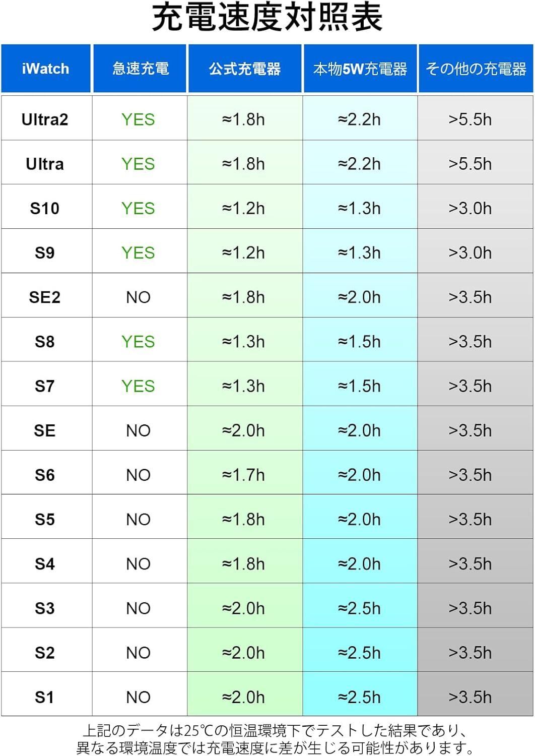Select the >5.5h cell in the Ultra row
The image size is (535, 756).
click(470, 164)
